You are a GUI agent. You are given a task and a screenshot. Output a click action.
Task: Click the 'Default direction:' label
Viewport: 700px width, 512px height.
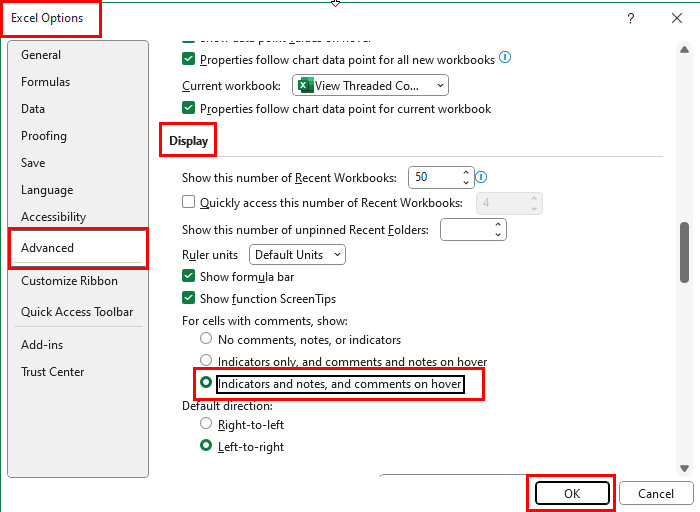click(x=227, y=406)
